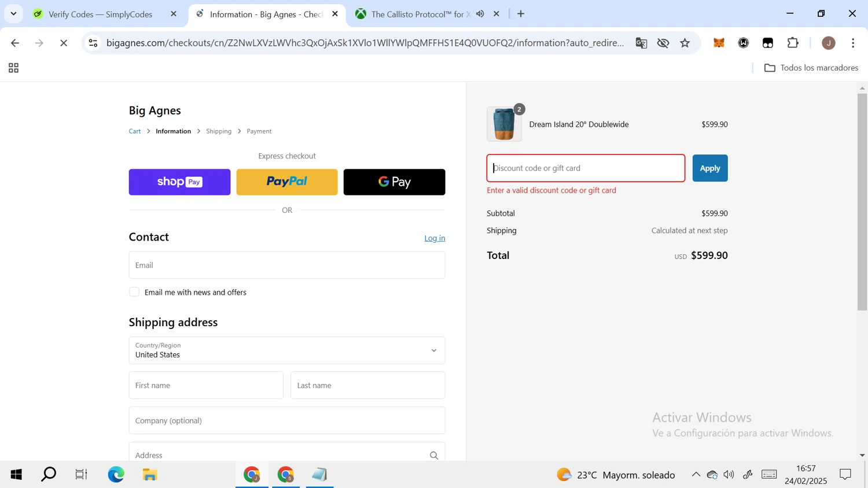Close the Information - Big Agnes tab
This screenshot has height=488, width=868.
335,14
